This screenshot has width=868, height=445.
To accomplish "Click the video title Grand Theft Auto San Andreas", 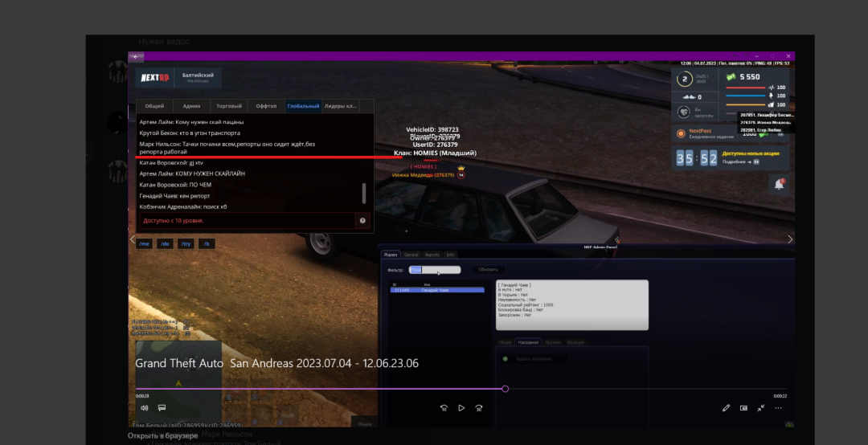I will tap(276, 364).
